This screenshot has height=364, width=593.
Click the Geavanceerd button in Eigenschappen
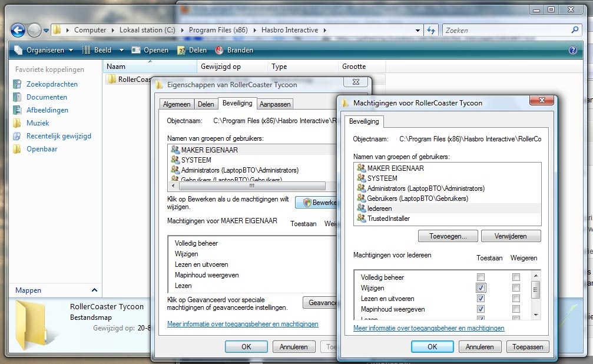coord(320,303)
